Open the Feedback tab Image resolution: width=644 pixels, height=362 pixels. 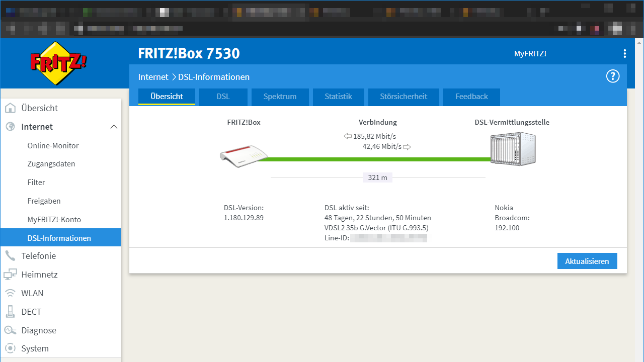pyautogui.click(x=471, y=97)
